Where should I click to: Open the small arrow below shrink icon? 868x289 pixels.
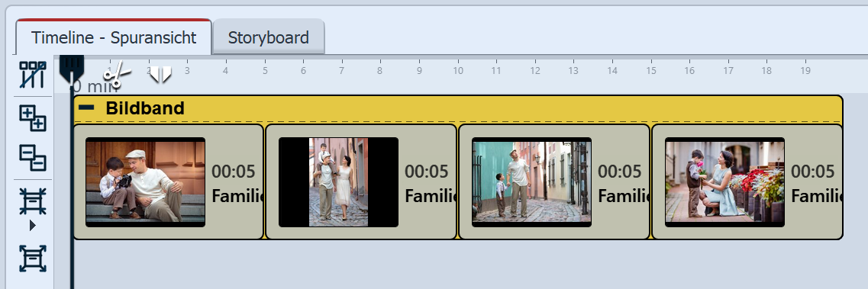pos(32,226)
